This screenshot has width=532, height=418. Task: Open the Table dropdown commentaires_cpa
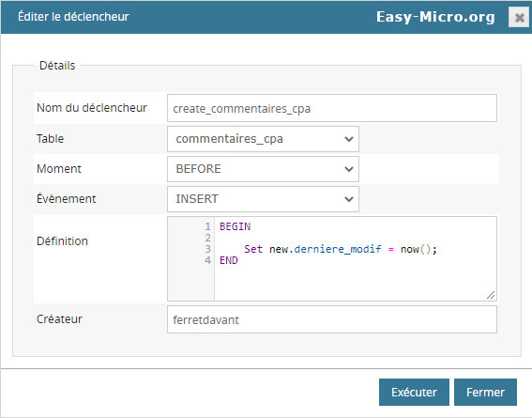[x=263, y=139]
